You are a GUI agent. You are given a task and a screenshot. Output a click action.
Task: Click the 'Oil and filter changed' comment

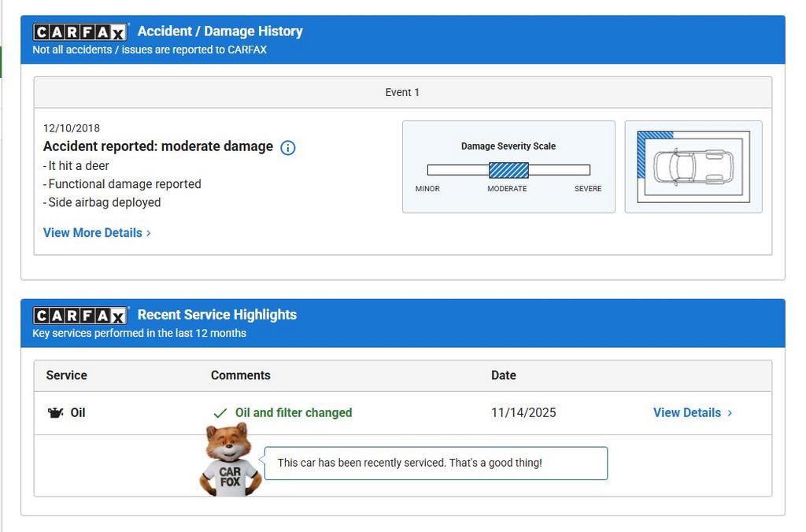click(x=294, y=412)
